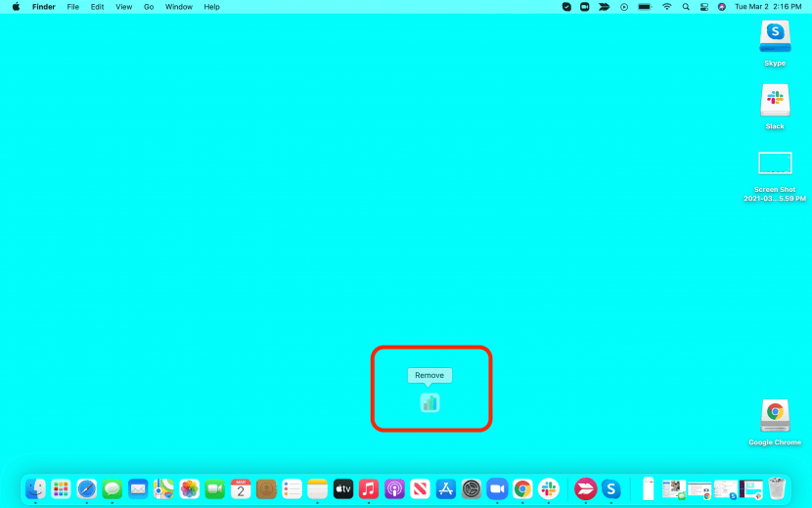Viewport: 812px width, 508px height.
Task: Select the Skype disk image on desktop
Action: point(775,38)
